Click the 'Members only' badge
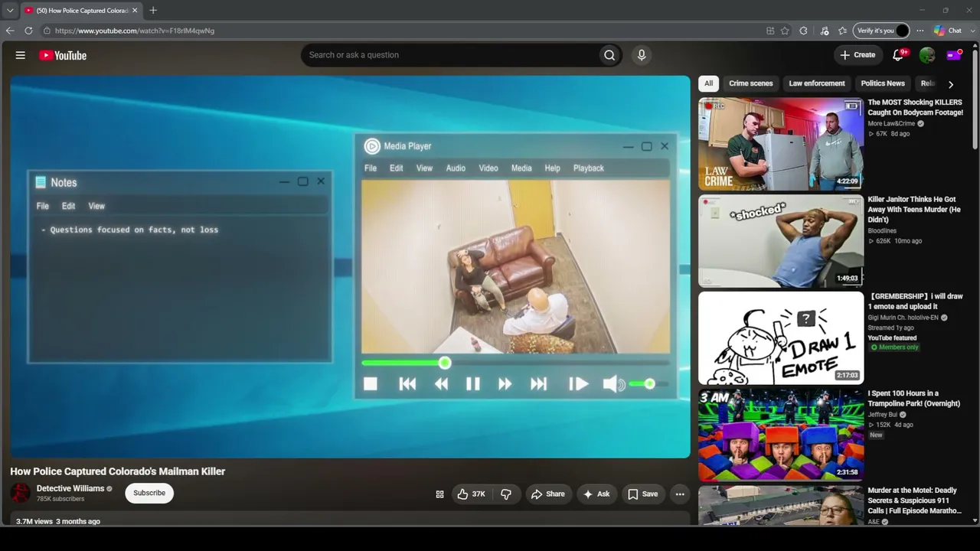This screenshot has height=551, width=980. pyautogui.click(x=895, y=347)
